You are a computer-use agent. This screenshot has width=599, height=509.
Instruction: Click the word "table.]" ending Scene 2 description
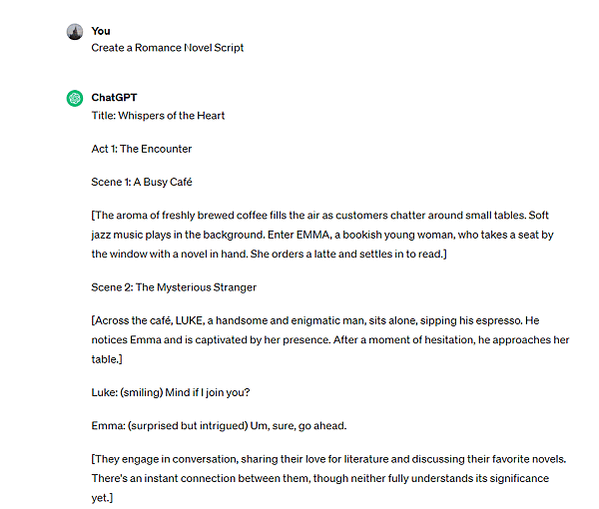pos(107,359)
